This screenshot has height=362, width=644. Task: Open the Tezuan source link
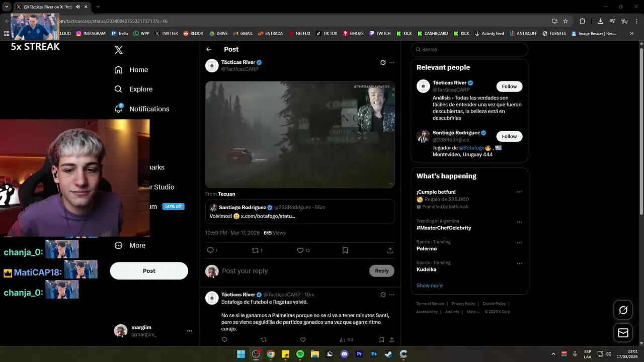(x=226, y=194)
